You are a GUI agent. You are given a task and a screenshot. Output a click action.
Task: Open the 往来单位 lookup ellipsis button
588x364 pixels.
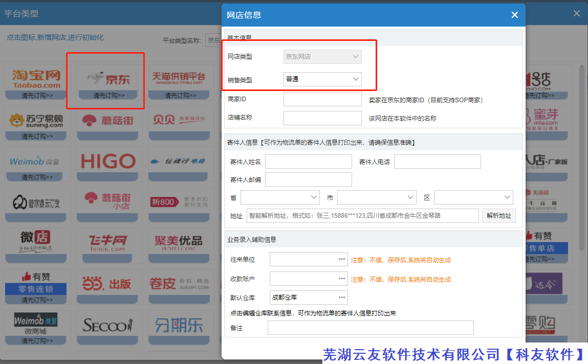pos(342,259)
